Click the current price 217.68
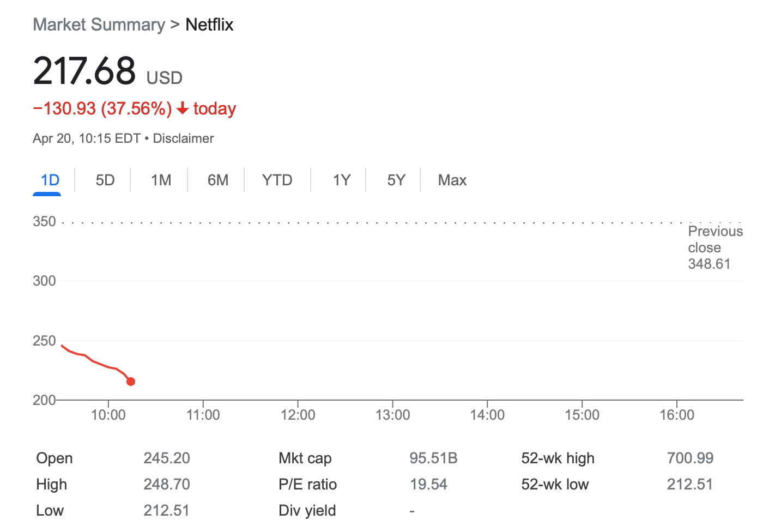Image resolution: width=775 pixels, height=532 pixels. 84,71
